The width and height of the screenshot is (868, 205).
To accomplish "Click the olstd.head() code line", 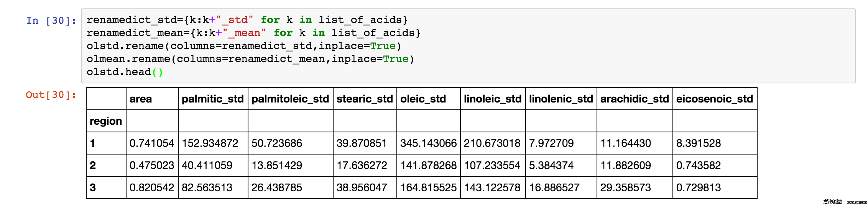I will pyautogui.click(x=125, y=72).
